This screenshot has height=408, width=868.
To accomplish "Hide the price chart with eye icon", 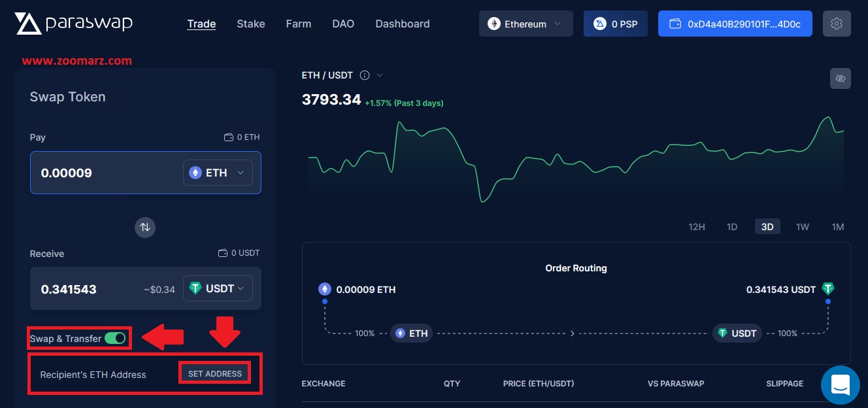I will (x=841, y=78).
